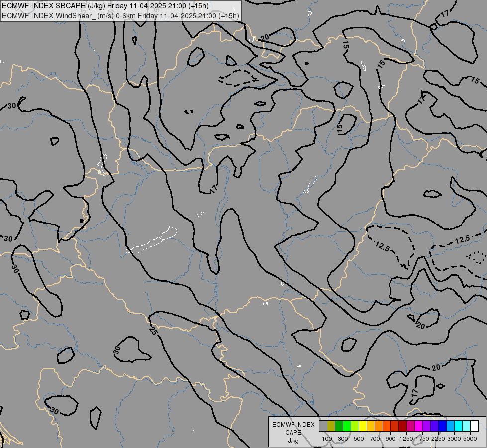This screenshot has width=487, height=448.
Task: Select the legend tick label 700
Action: (x=375, y=439)
